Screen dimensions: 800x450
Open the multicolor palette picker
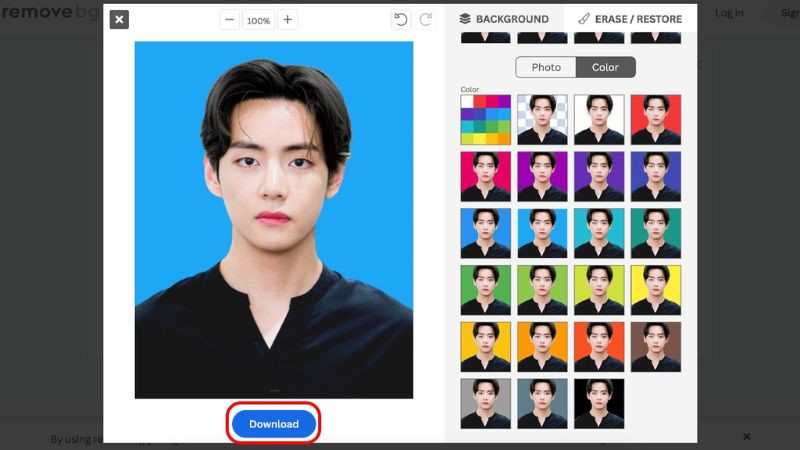[x=486, y=120]
